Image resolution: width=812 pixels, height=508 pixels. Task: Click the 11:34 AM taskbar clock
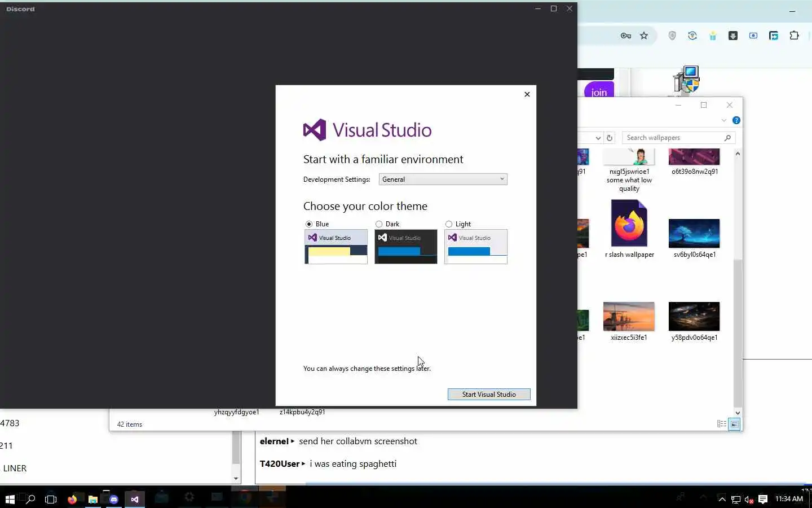click(x=789, y=499)
